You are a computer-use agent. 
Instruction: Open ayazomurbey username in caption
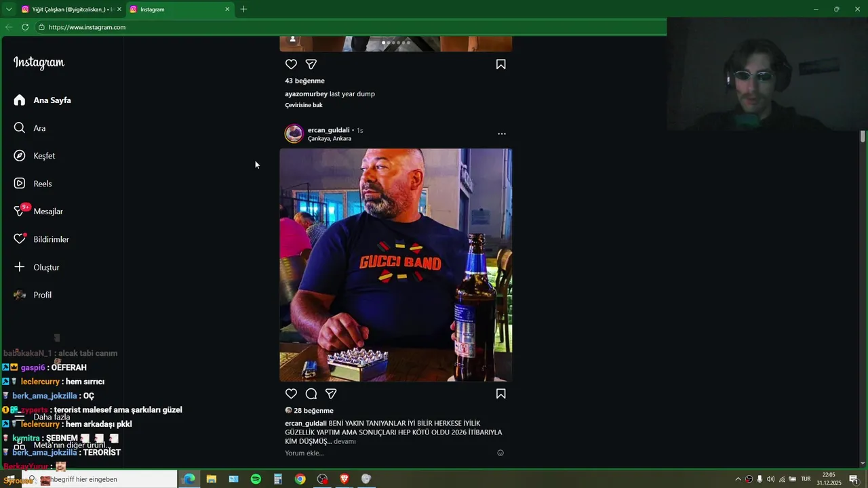pos(306,94)
